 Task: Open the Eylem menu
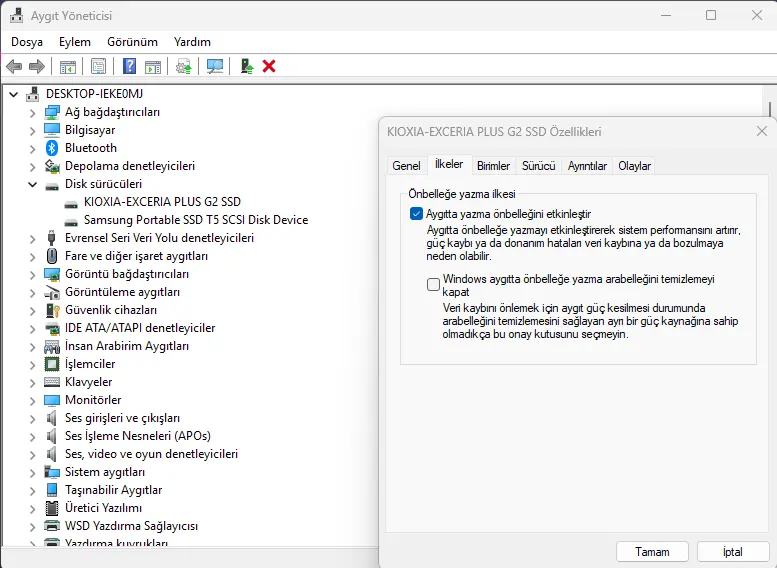tap(75, 42)
